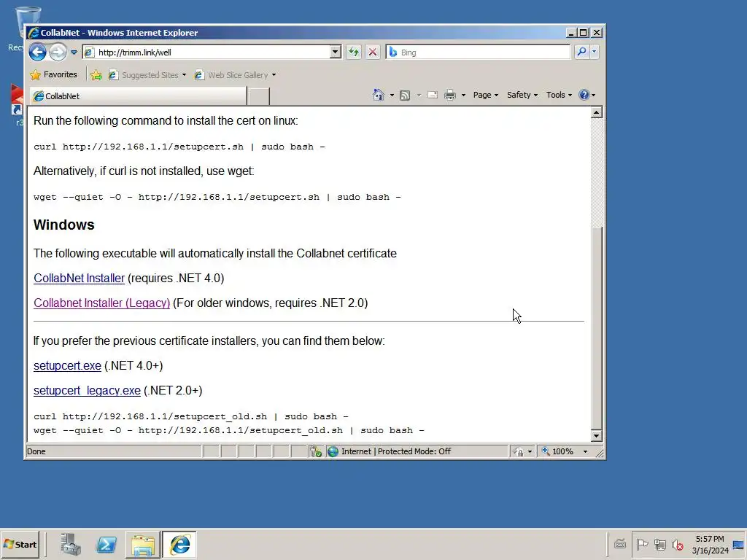Open Windows Explorer folder taskbar icon

[142, 545]
